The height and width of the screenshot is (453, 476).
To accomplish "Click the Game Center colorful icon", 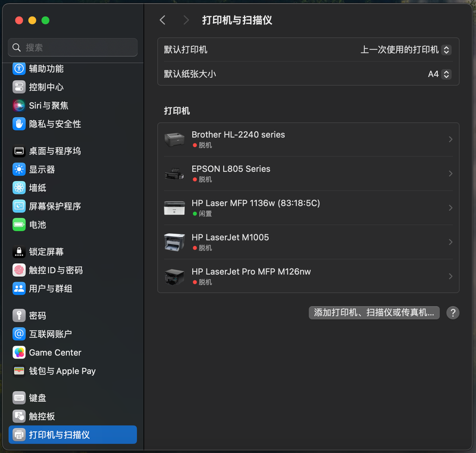I will (19, 352).
